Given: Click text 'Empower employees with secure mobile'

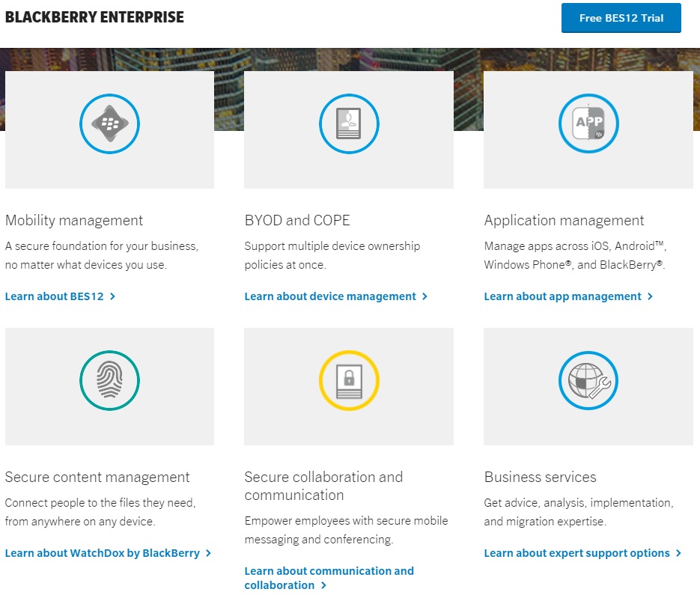Looking at the screenshot, I should [x=346, y=520].
